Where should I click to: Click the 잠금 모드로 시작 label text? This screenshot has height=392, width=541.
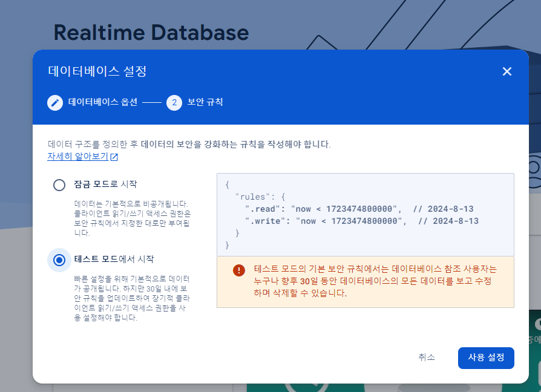point(105,184)
